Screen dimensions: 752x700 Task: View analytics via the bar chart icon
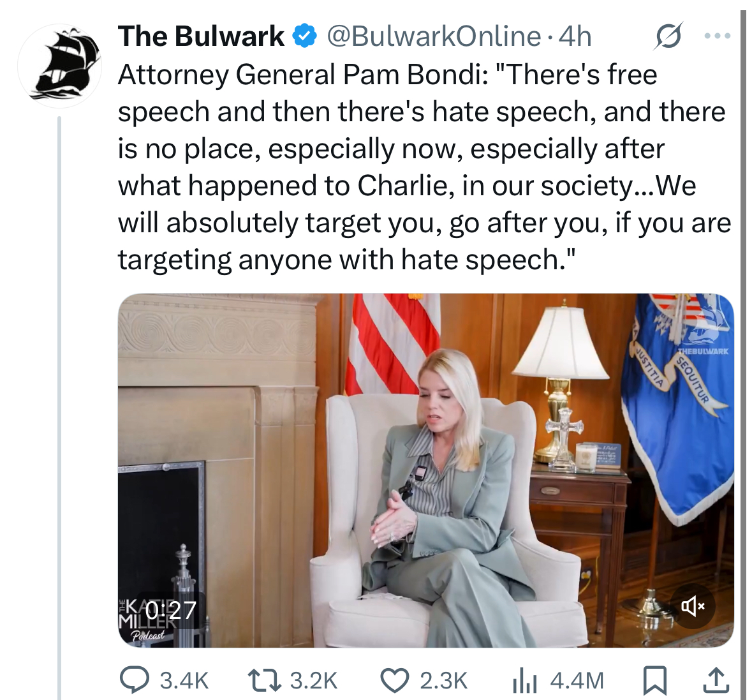pyautogui.click(x=525, y=681)
